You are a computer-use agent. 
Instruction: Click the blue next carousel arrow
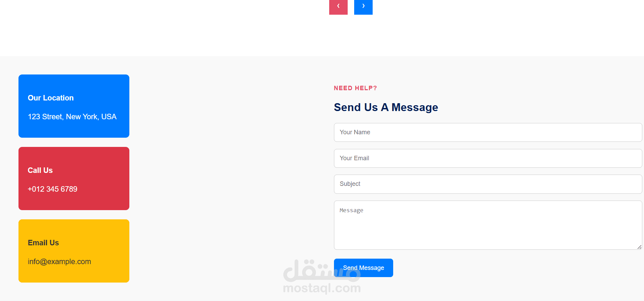(x=363, y=7)
